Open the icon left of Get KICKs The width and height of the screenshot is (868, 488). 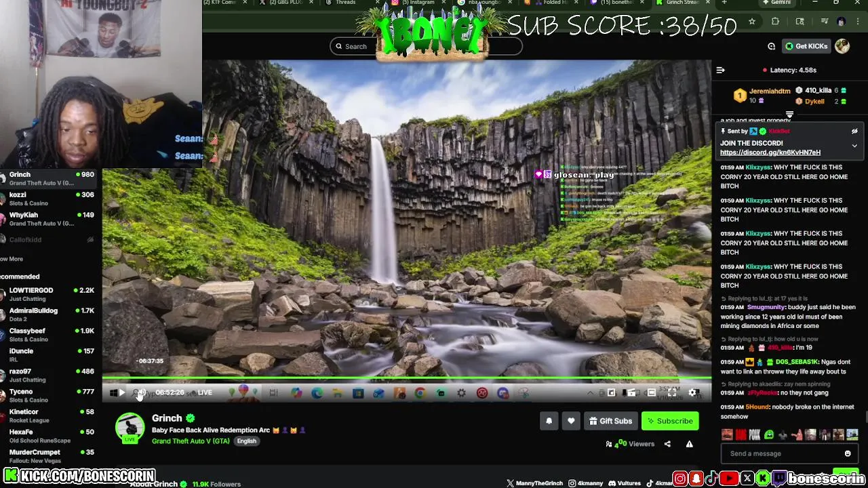(x=771, y=46)
